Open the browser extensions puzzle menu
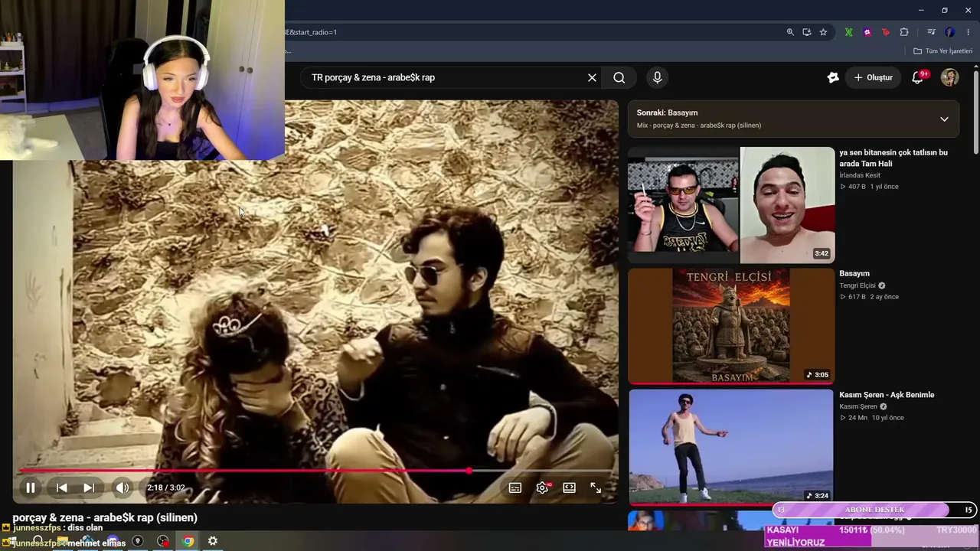Viewport: 980px width, 551px height. (x=904, y=32)
